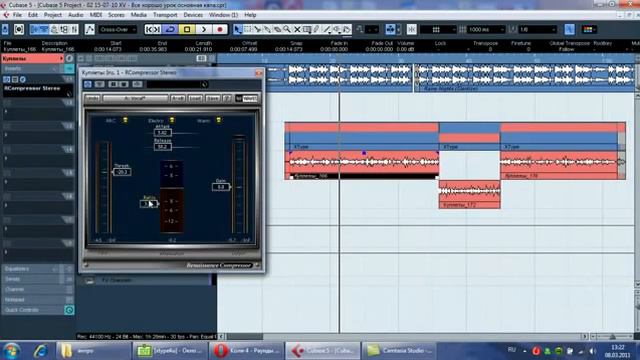Toggle Show Inspector toolbar button
This screenshot has height=360, width=640.
tap(34, 29)
